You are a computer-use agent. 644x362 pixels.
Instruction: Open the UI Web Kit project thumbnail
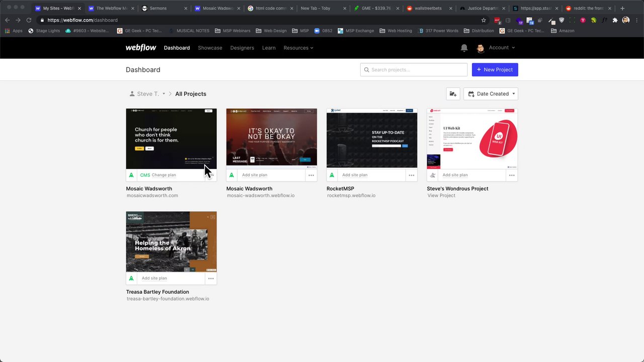[x=472, y=139]
